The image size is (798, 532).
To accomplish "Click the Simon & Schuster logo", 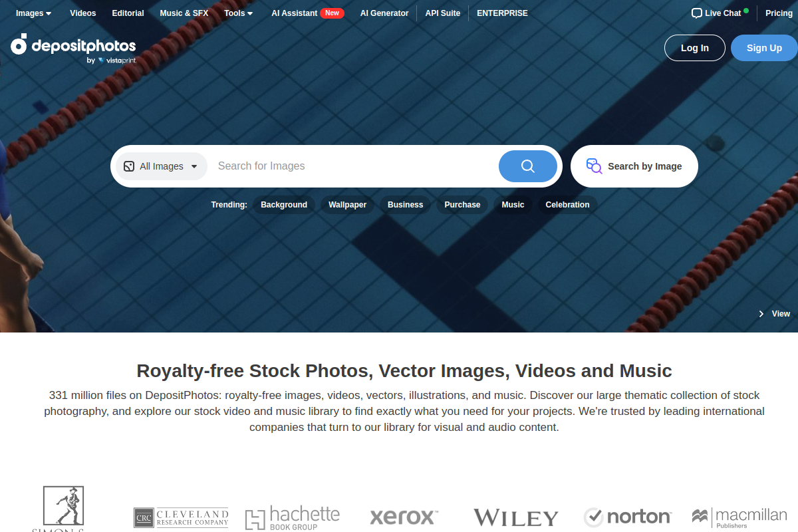I will 63,509.
